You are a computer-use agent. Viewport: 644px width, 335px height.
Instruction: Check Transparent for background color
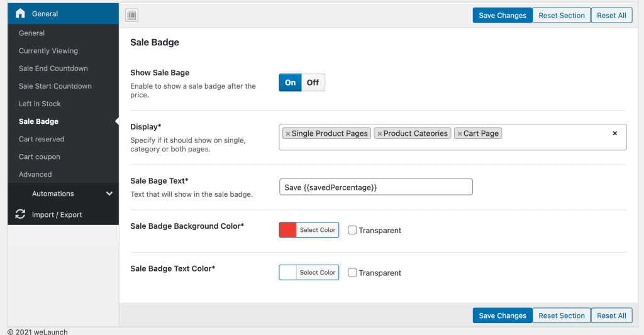(x=352, y=230)
